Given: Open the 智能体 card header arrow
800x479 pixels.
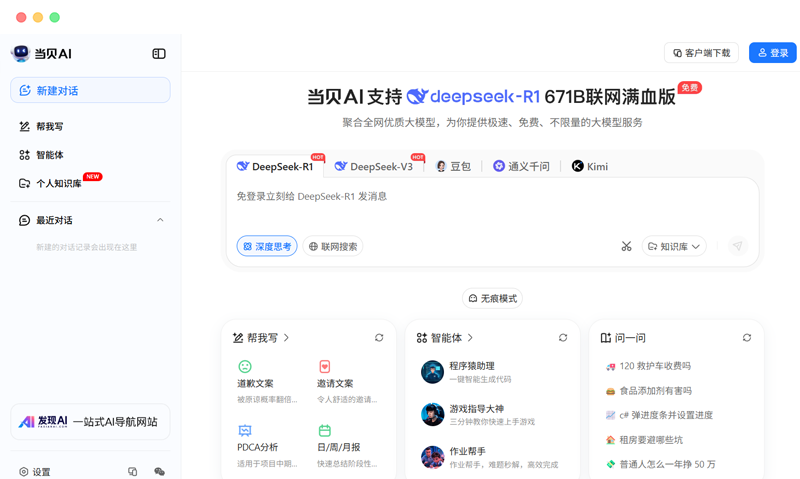Looking at the screenshot, I should tap(470, 338).
